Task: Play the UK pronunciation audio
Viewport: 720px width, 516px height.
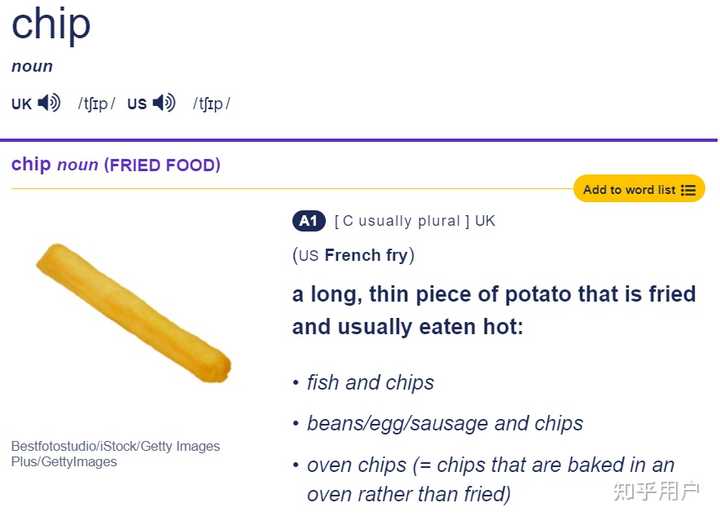Action: (49, 103)
